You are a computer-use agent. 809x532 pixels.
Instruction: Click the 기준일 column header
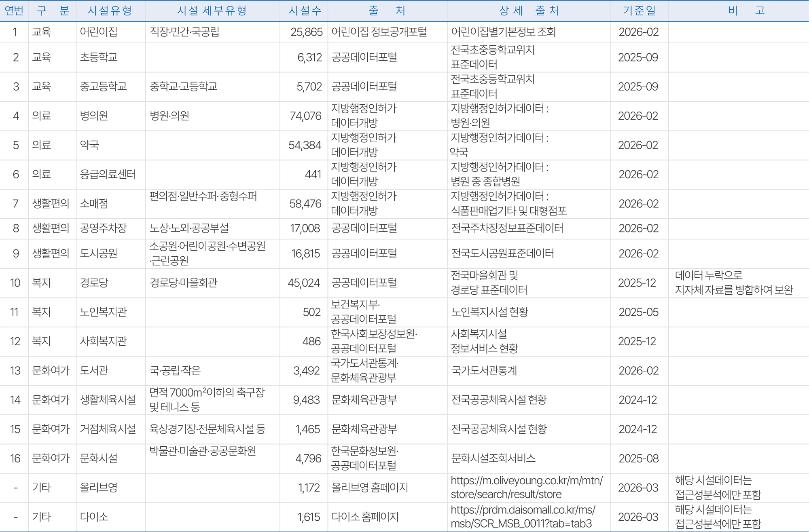click(639, 11)
